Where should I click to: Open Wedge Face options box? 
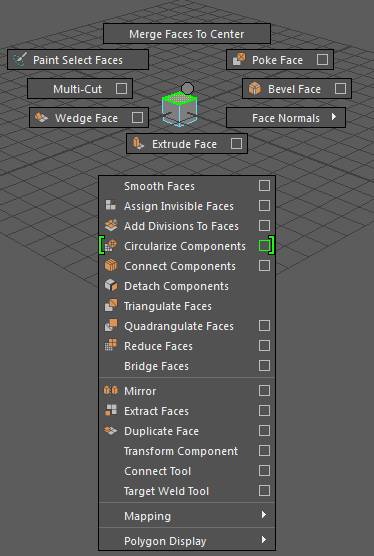(x=137, y=117)
